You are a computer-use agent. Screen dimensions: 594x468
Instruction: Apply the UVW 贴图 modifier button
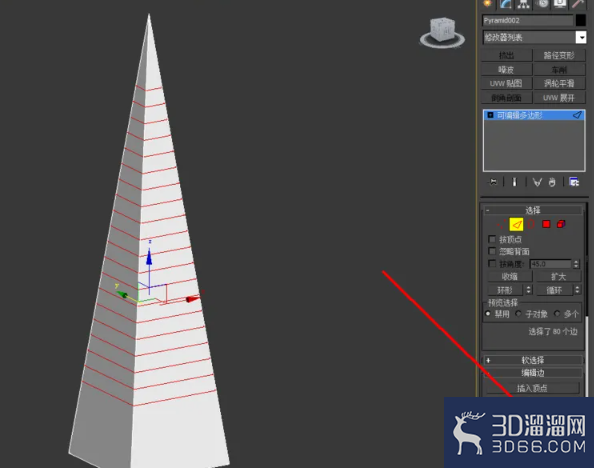tap(506, 84)
